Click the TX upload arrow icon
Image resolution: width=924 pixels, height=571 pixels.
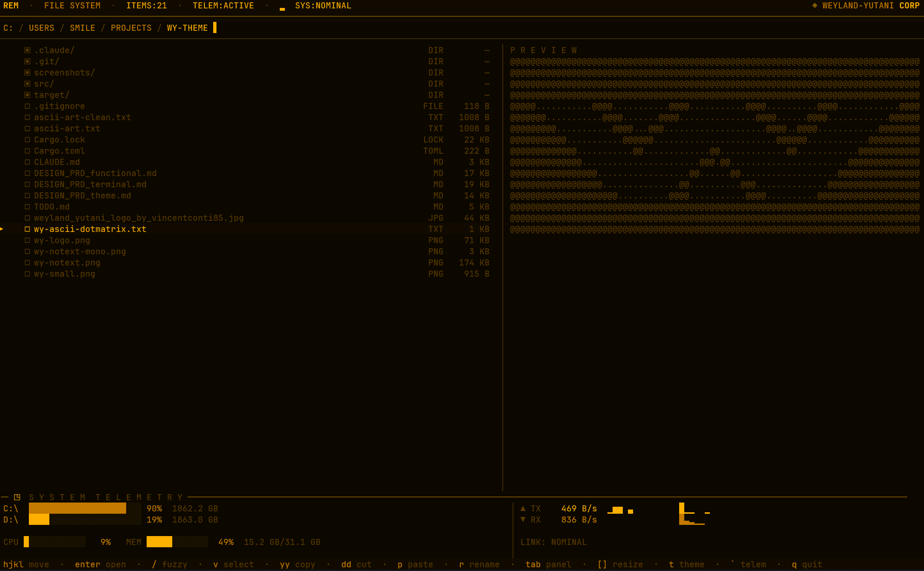(x=523, y=508)
